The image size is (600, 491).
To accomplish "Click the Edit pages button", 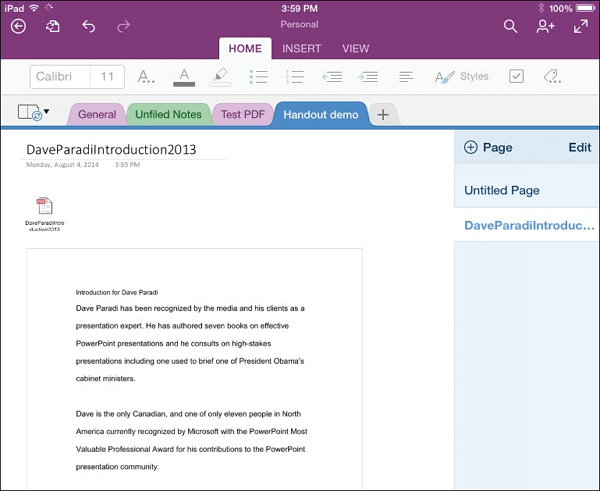I will point(579,147).
